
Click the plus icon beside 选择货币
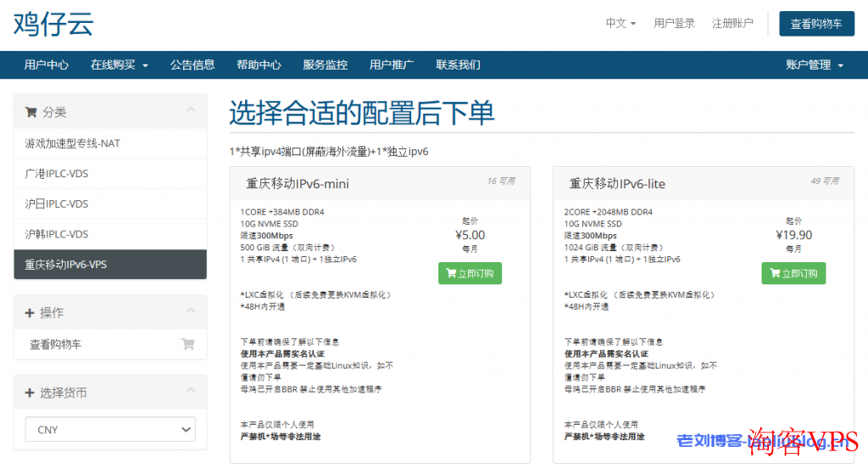pos(30,393)
